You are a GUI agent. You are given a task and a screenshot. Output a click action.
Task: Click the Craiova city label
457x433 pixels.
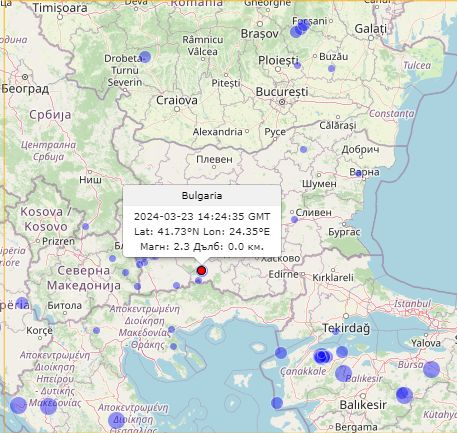(x=177, y=100)
